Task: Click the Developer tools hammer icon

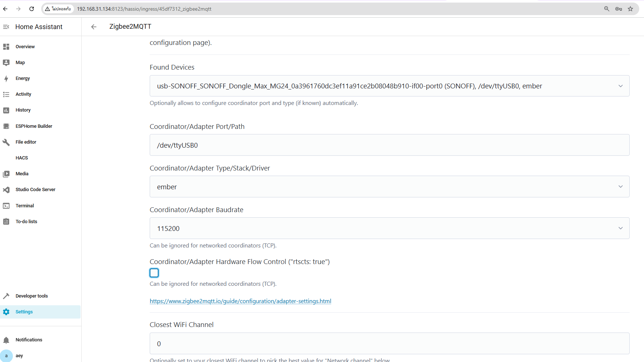Action: point(6,296)
